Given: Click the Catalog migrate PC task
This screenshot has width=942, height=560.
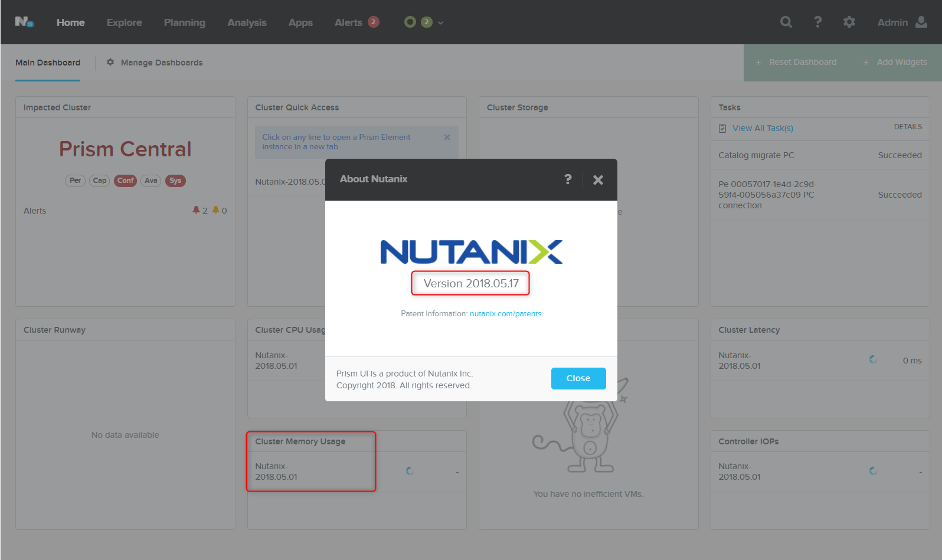Looking at the screenshot, I should [756, 155].
